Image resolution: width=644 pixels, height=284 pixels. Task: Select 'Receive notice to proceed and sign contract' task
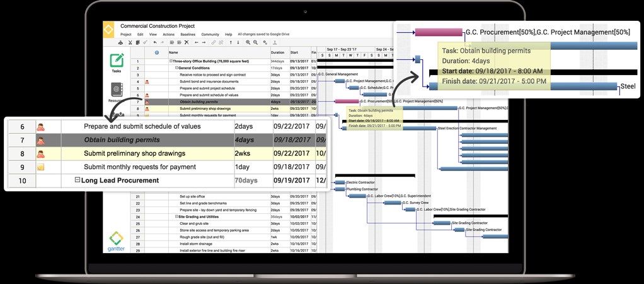pos(213,75)
